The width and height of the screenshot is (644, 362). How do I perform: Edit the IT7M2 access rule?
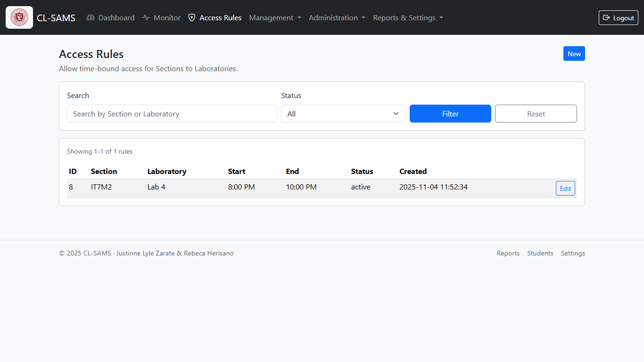click(x=565, y=189)
